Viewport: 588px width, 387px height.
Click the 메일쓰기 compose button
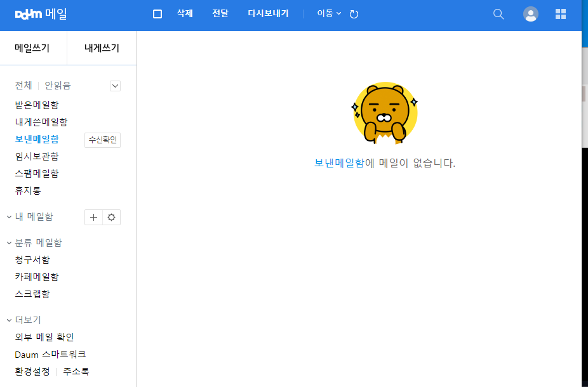point(32,48)
